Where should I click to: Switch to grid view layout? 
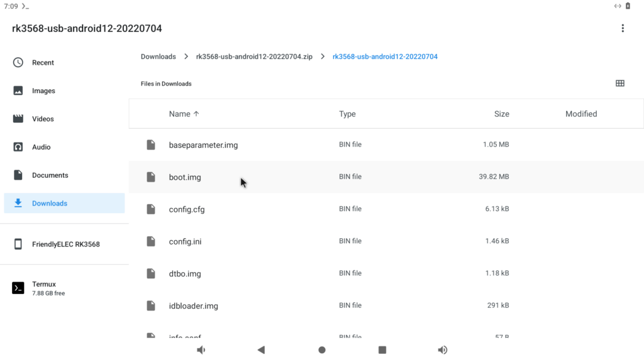(619, 84)
